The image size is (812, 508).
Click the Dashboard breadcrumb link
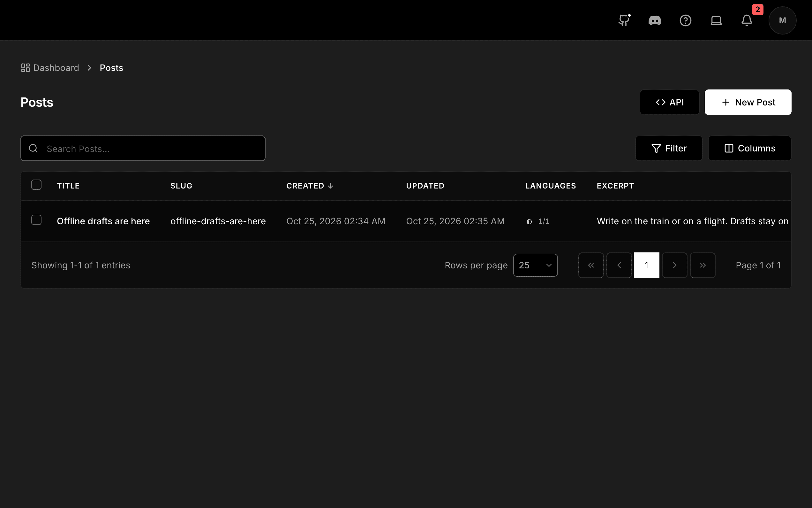click(x=50, y=68)
